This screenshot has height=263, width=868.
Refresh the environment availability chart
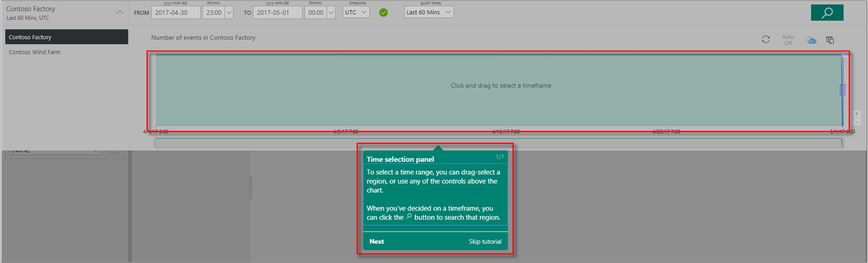765,39
